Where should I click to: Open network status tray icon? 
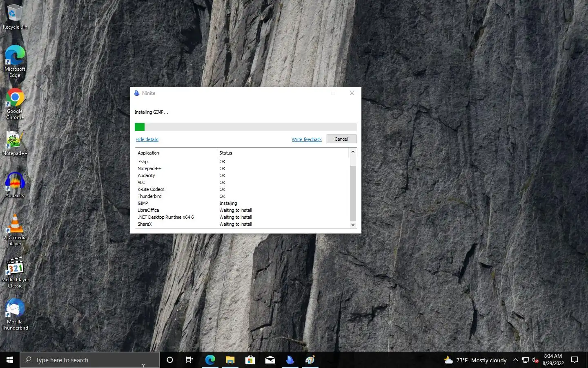pyautogui.click(x=526, y=360)
